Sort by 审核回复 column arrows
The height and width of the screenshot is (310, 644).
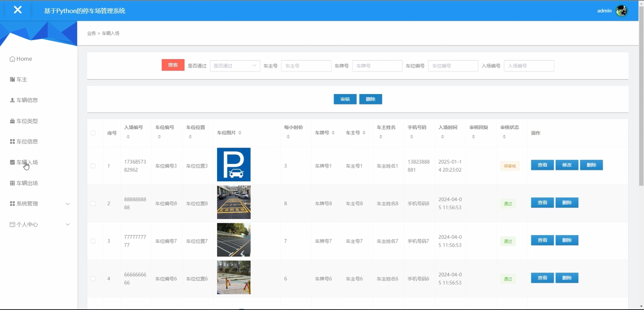click(x=473, y=137)
